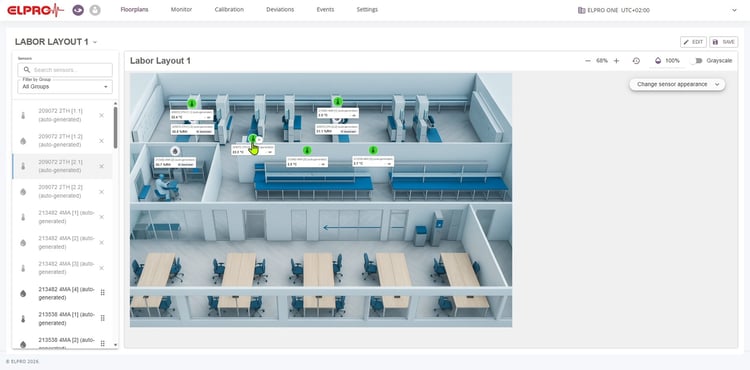This screenshot has height=370, width=750.
Task: Remove sensor 213482 4MA [3] with X
Action: click(101, 268)
